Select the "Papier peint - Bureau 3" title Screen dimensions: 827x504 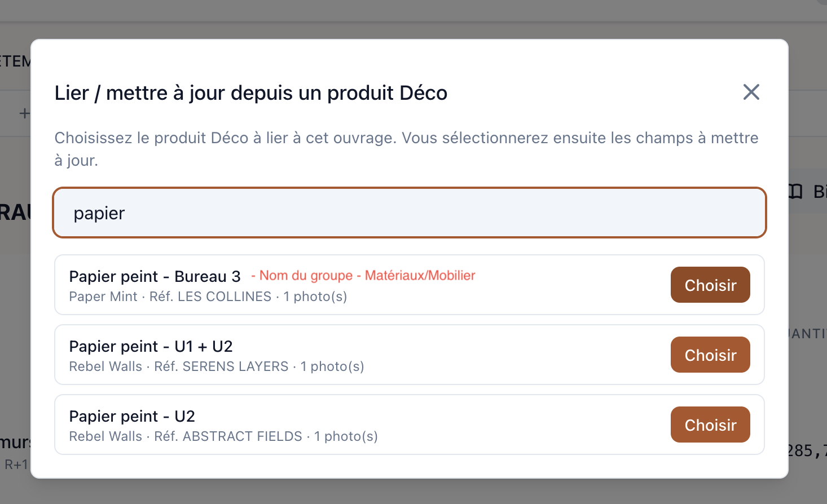(x=155, y=276)
